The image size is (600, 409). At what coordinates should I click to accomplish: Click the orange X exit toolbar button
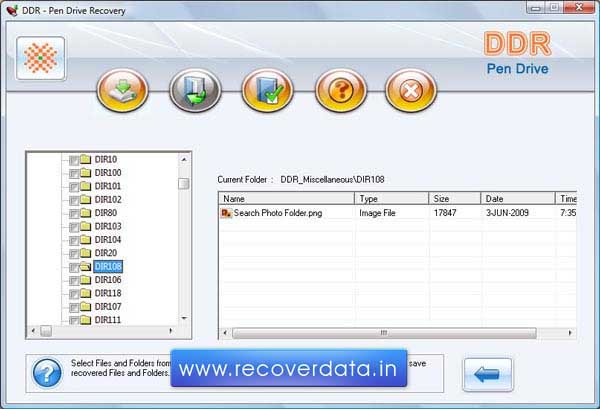[x=411, y=90]
